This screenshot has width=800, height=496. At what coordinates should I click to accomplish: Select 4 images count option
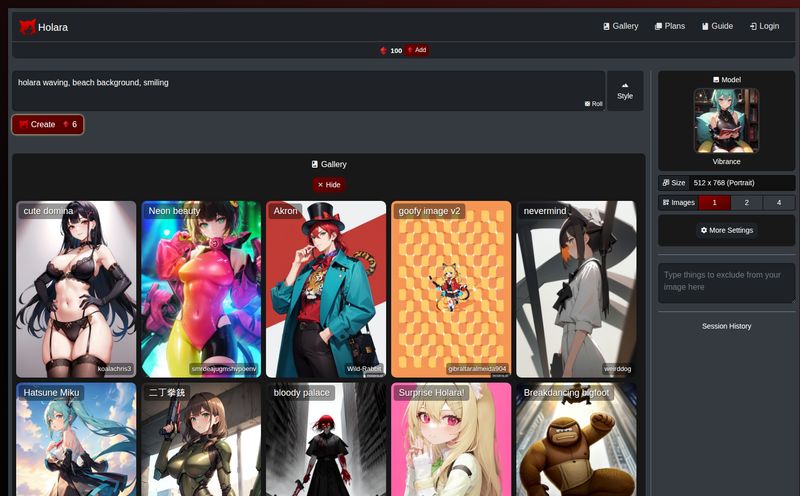pos(779,203)
